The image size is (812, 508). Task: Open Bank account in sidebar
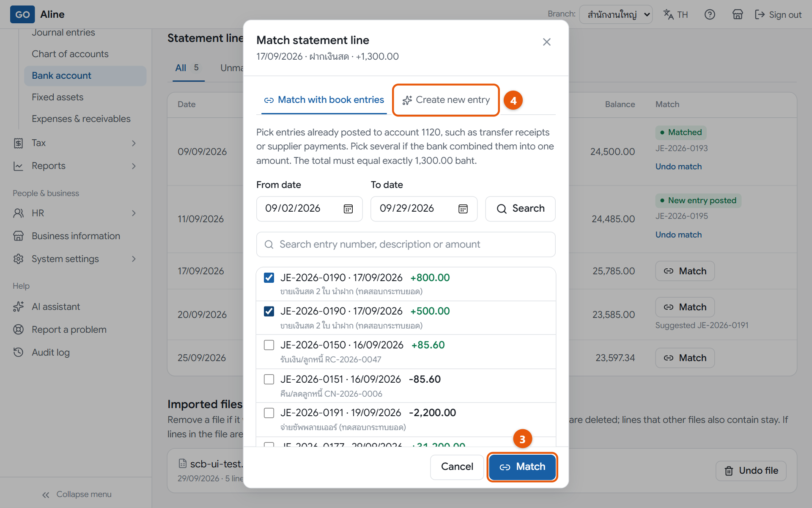point(85,76)
